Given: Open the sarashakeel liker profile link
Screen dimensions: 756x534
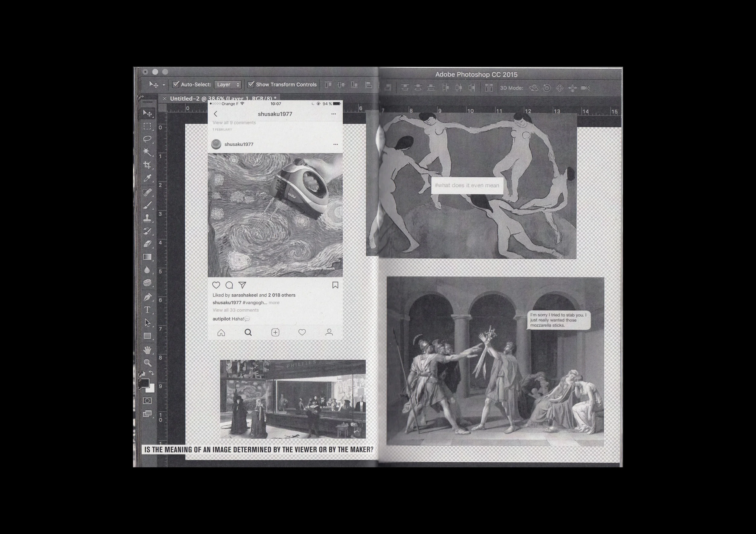Looking at the screenshot, I should point(244,295).
